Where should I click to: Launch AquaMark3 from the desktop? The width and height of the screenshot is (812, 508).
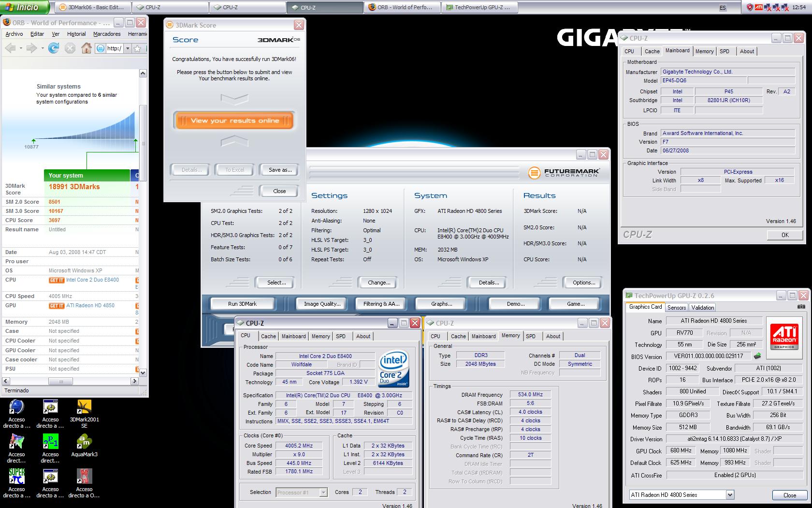[84, 442]
